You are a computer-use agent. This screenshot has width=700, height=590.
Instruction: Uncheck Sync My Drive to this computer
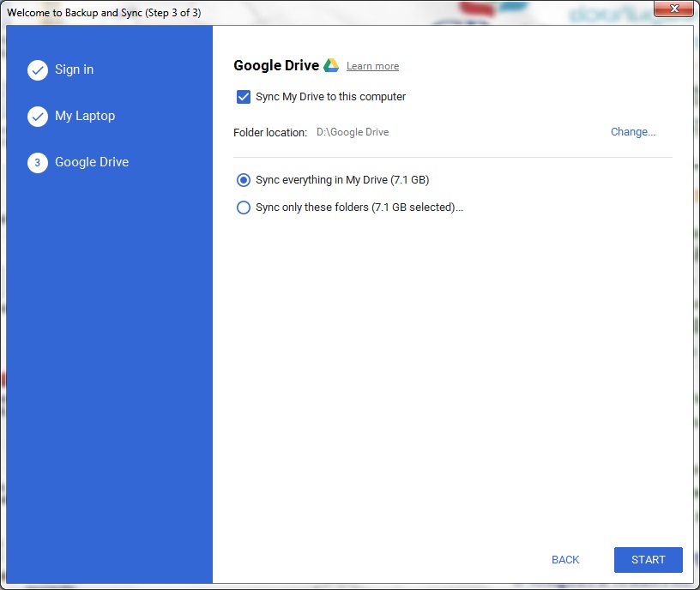(244, 97)
